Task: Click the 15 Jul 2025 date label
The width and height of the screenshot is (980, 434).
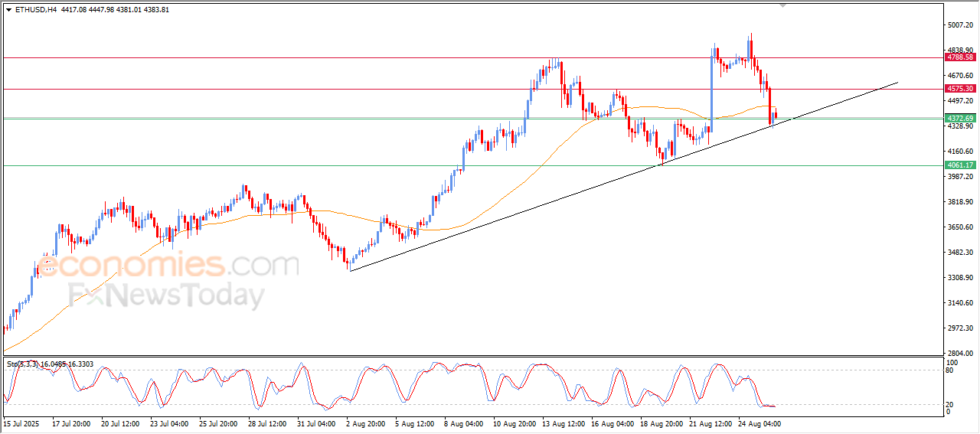Action: (x=21, y=423)
